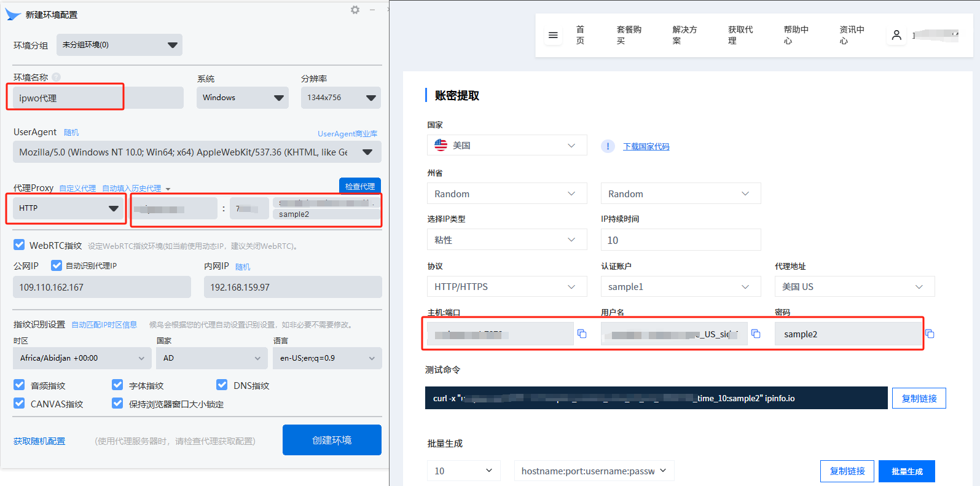The image size is (980, 486).
Task: Open the user account profile icon
Action: (x=896, y=35)
